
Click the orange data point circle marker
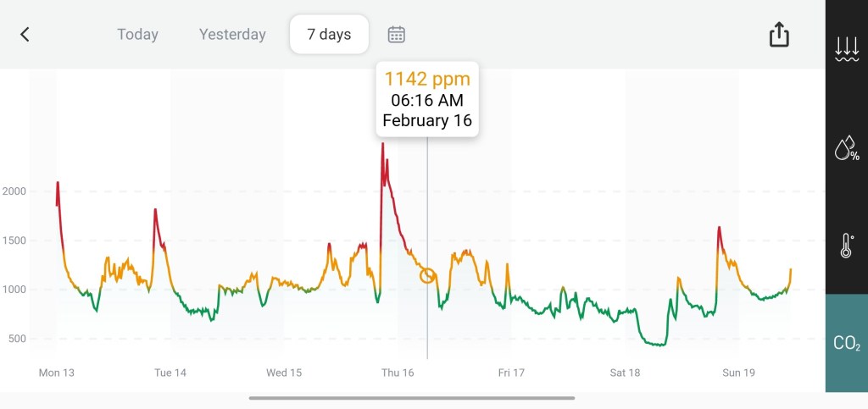pyautogui.click(x=427, y=275)
